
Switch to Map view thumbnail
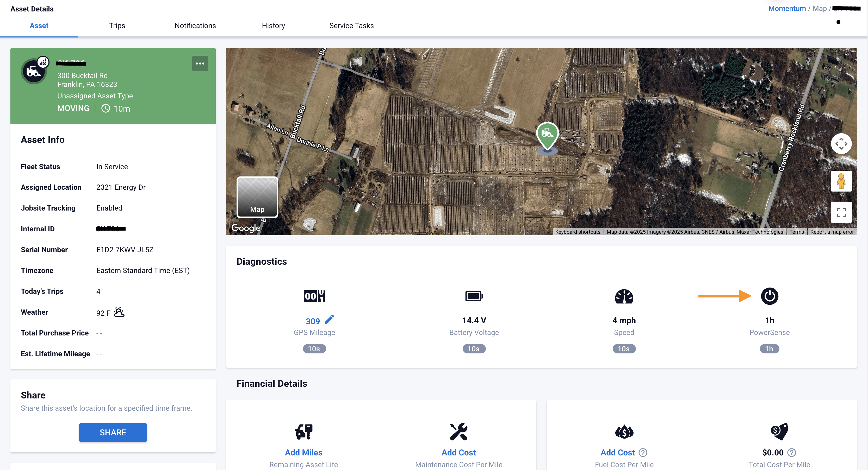pos(257,197)
